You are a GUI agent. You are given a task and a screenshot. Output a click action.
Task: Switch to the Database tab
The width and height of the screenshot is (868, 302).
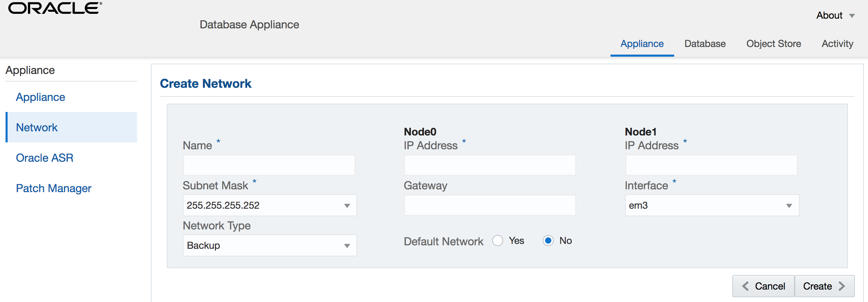click(705, 44)
